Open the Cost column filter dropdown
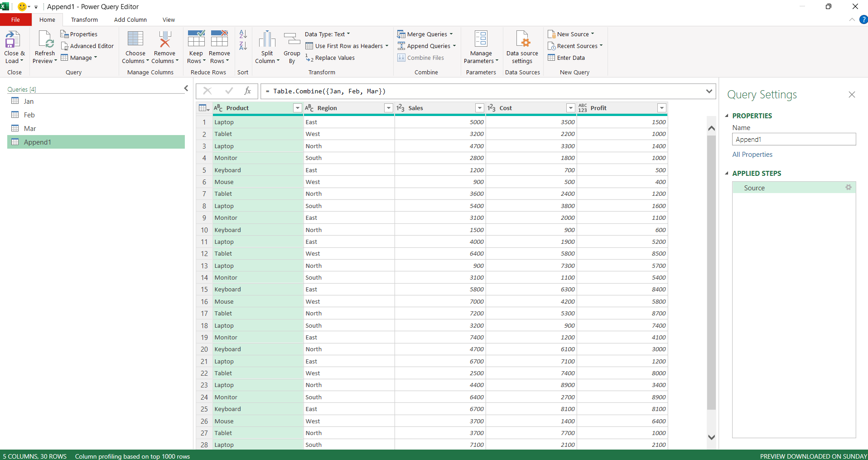 (571, 108)
